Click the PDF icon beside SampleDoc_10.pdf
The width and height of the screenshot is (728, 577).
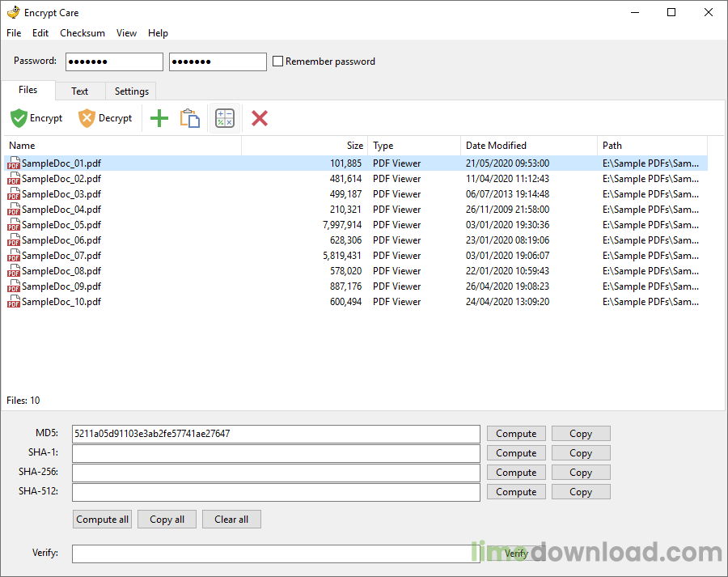tap(13, 301)
